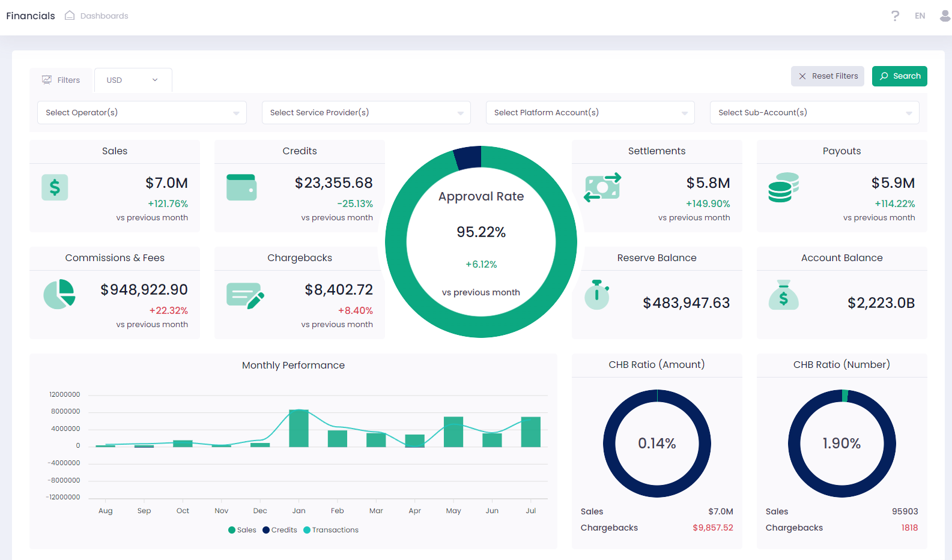
Task: Click the Sales dollar sign icon
Action: coord(55,187)
